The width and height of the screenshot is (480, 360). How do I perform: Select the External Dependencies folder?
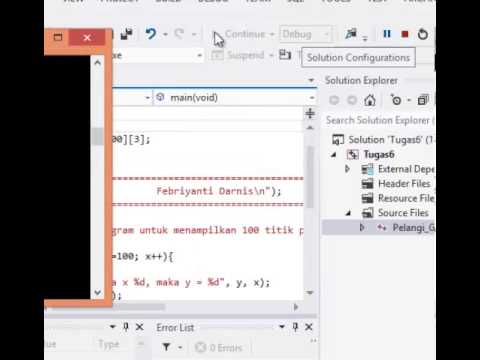(x=398, y=169)
